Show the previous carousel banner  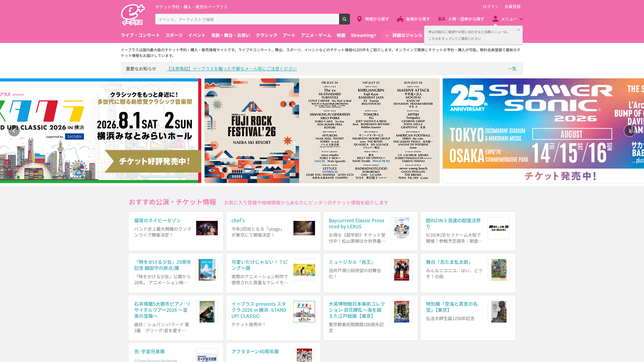click(x=14, y=131)
